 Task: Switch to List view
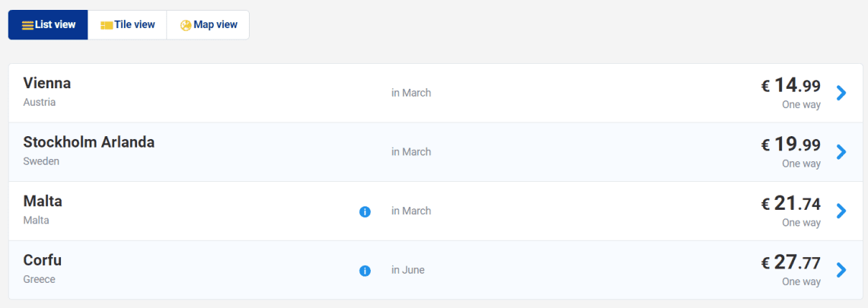pyautogui.click(x=48, y=25)
